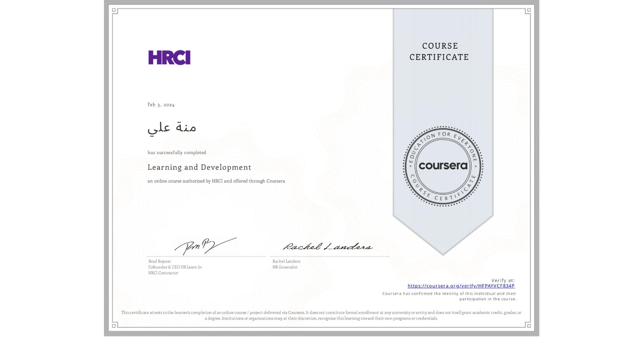The width and height of the screenshot is (644, 337).
Task: Click Brad Boyson's signature
Action: [206, 246]
